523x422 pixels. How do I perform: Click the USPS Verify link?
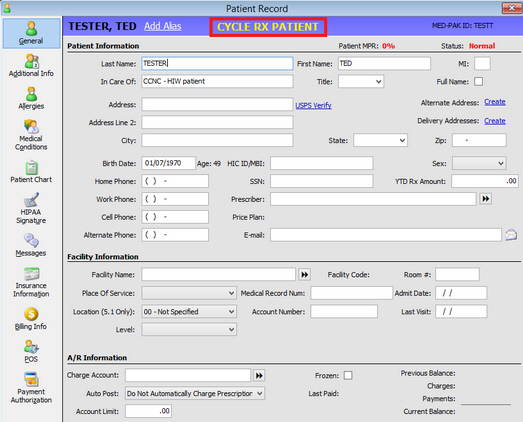coord(313,105)
